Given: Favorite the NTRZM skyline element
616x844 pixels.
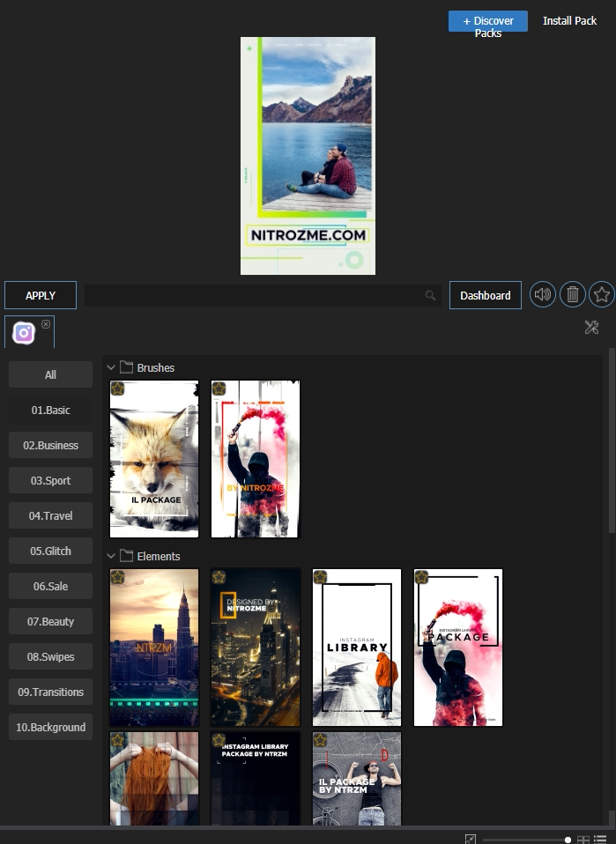Looking at the screenshot, I should (x=117, y=577).
